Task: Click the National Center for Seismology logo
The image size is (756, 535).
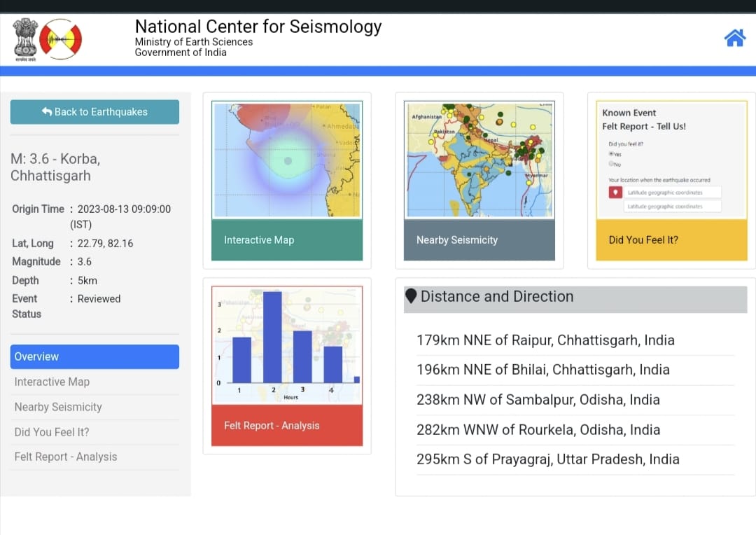Action: click(61, 39)
